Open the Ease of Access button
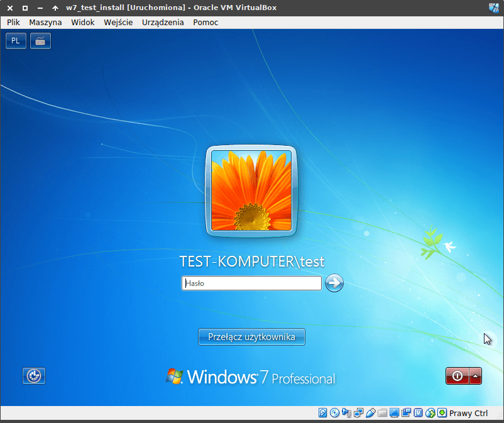 pos(34,376)
